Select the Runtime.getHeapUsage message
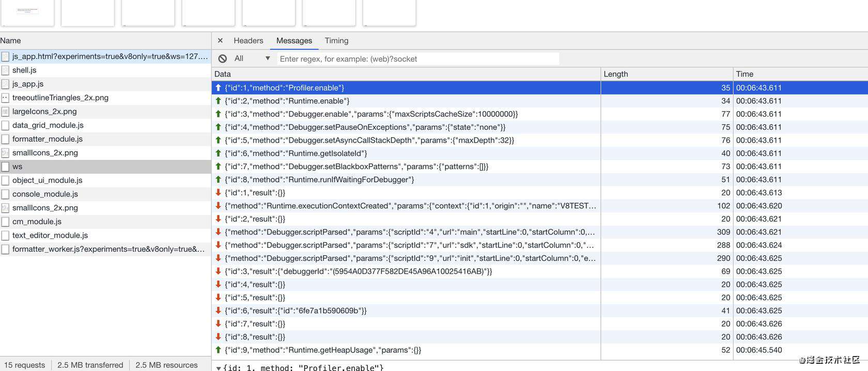This screenshot has width=868, height=371. 540,350
